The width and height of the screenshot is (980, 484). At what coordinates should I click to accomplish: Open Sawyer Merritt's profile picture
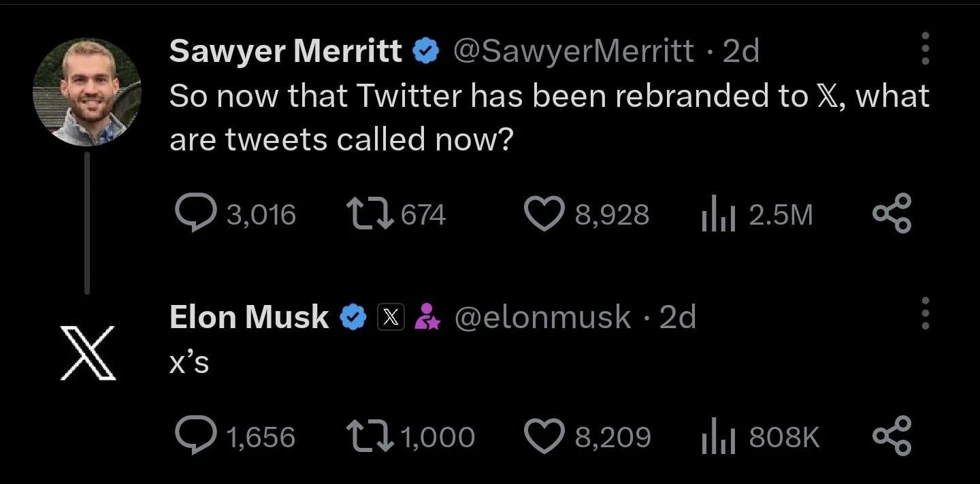tap(86, 92)
